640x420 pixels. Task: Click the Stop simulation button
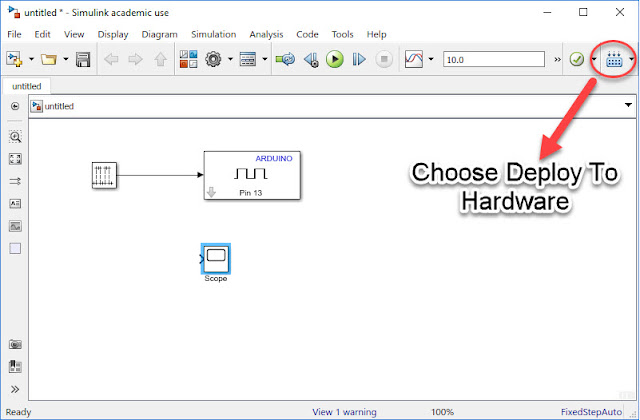click(x=384, y=60)
